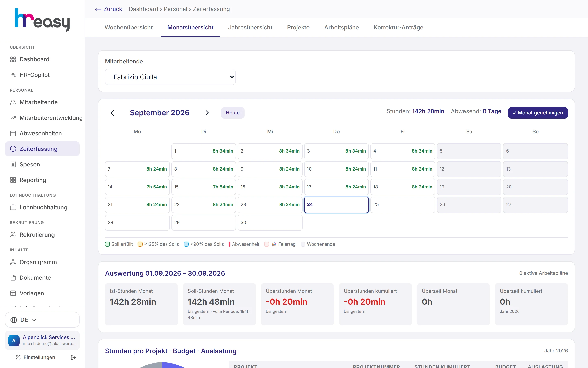Image resolution: width=588 pixels, height=368 pixels.
Task: Click the Zurück link
Action: click(108, 9)
